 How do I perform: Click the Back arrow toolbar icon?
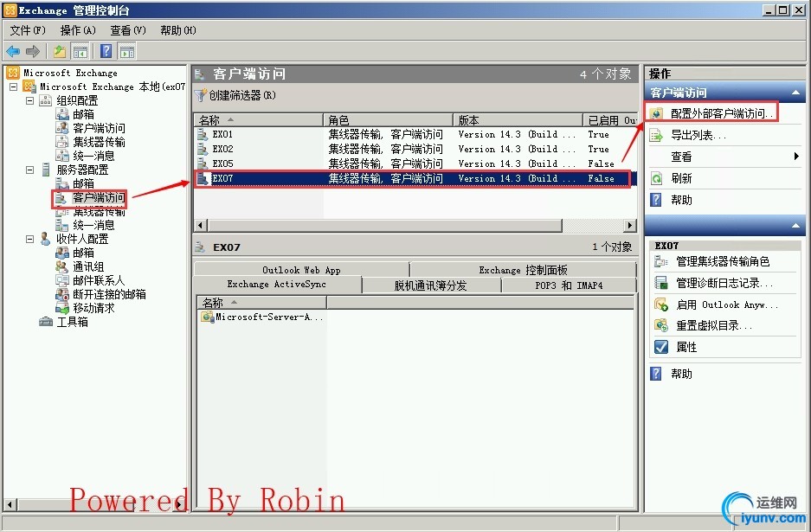(12, 51)
